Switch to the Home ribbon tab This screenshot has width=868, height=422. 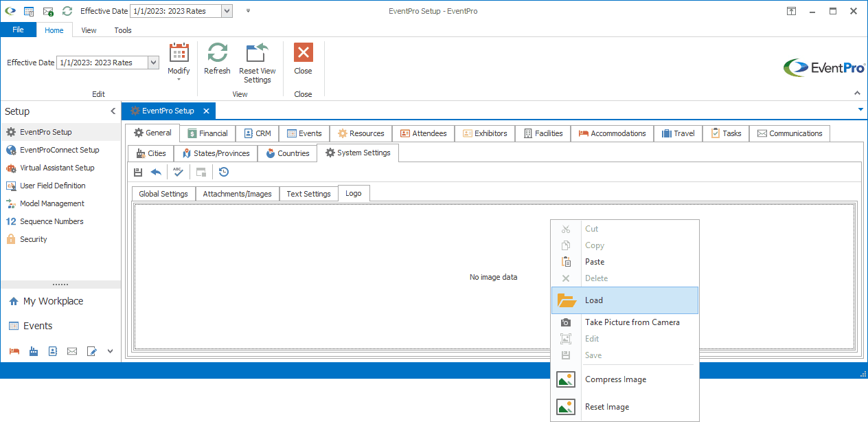(54, 30)
